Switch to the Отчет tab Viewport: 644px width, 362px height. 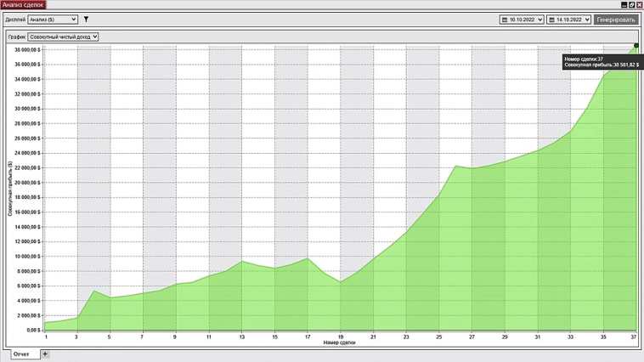20,354
